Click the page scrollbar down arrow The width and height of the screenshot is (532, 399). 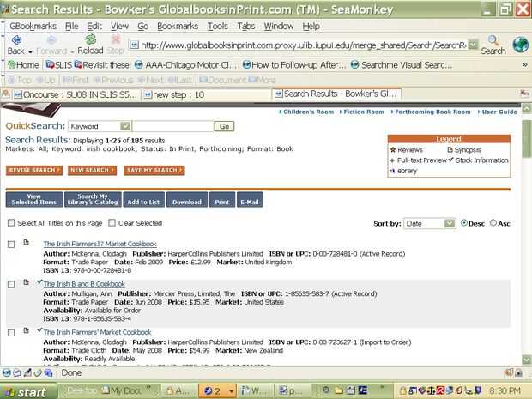(x=527, y=360)
